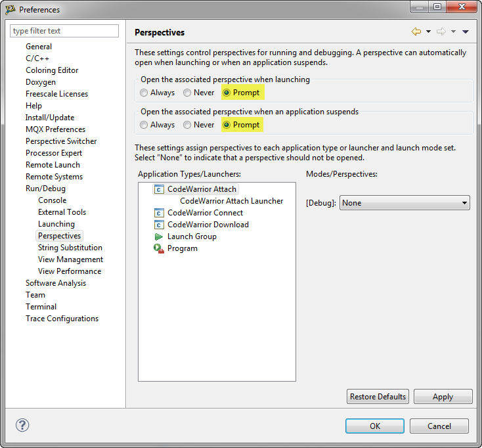482x448 pixels.
Task: Open the page view menu dropdown arrow
Action: 466,32
